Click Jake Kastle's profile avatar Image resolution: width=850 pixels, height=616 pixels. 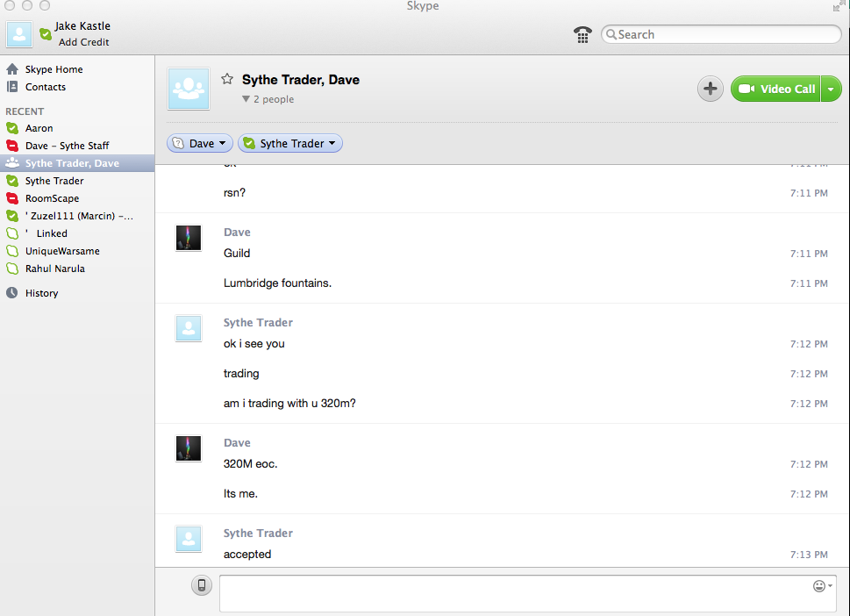pos(19,34)
